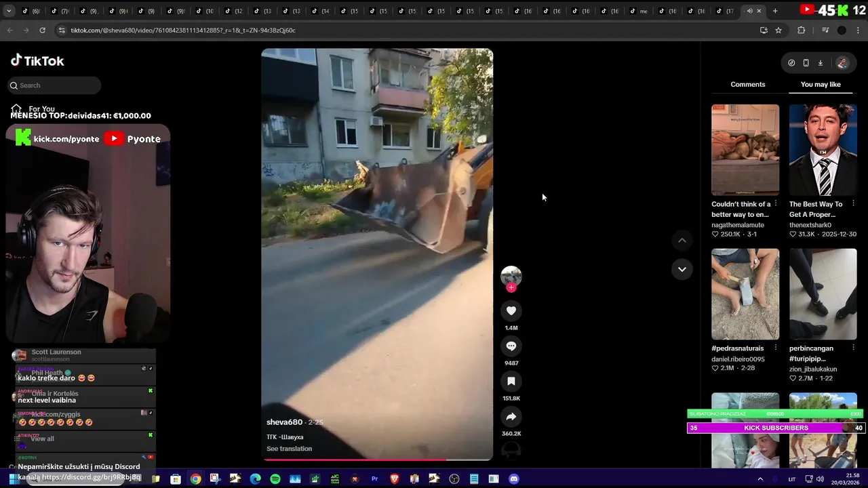This screenshot has height=488, width=868.
Task: Switch to the TikTok tab labeled (17
Action: (x=724, y=11)
